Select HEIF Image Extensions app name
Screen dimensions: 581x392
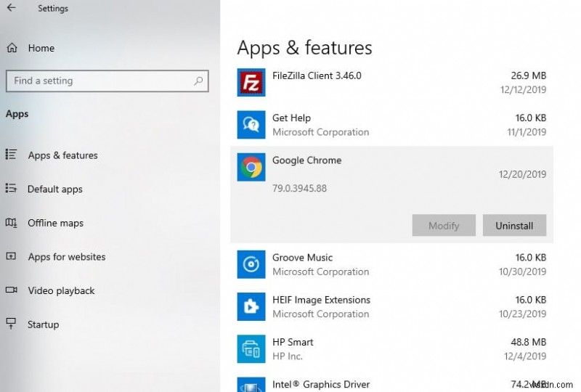point(321,300)
